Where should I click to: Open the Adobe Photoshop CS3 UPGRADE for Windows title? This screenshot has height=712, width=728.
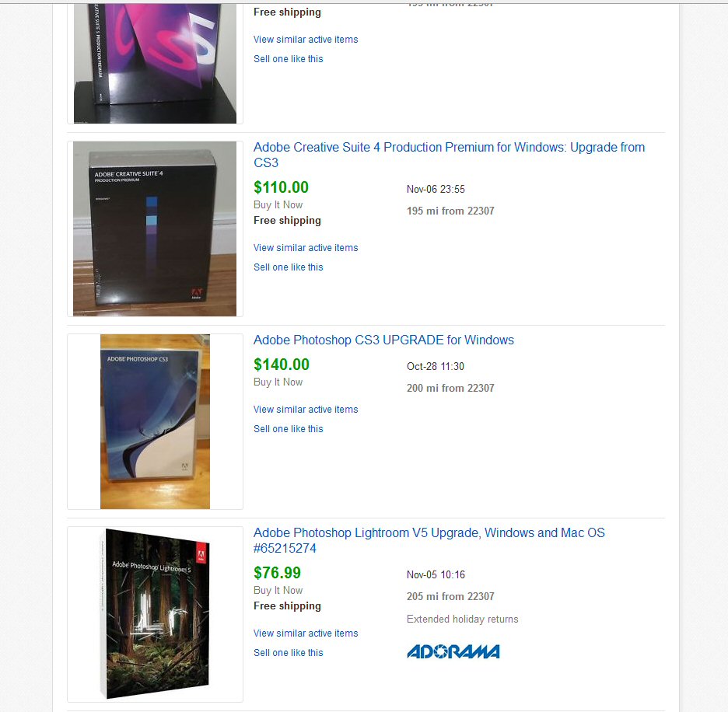[x=383, y=340]
